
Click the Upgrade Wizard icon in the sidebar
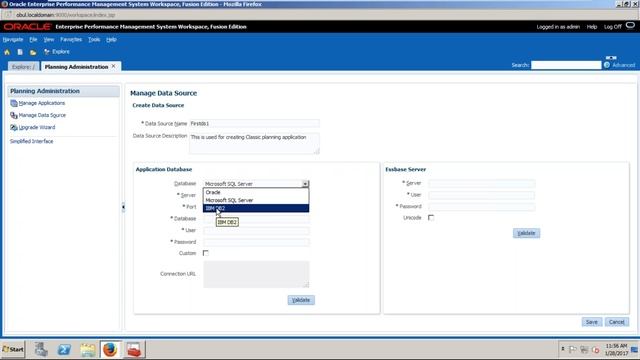click(x=14, y=128)
